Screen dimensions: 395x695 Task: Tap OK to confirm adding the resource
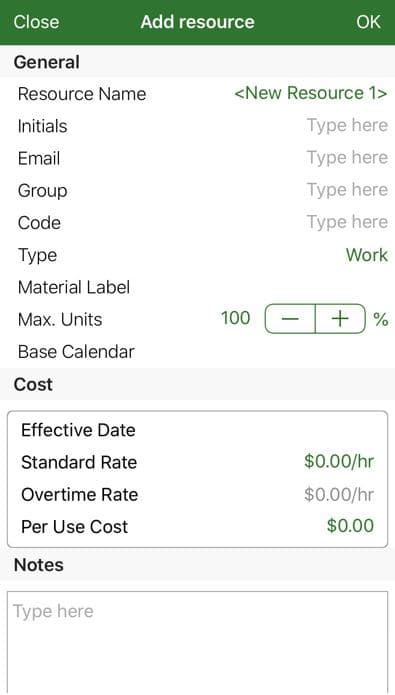coord(368,22)
